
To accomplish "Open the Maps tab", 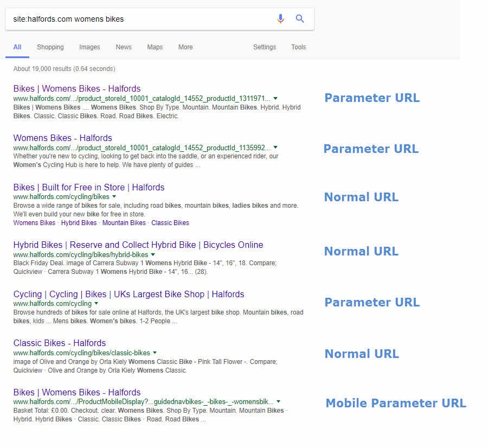I will [155, 47].
